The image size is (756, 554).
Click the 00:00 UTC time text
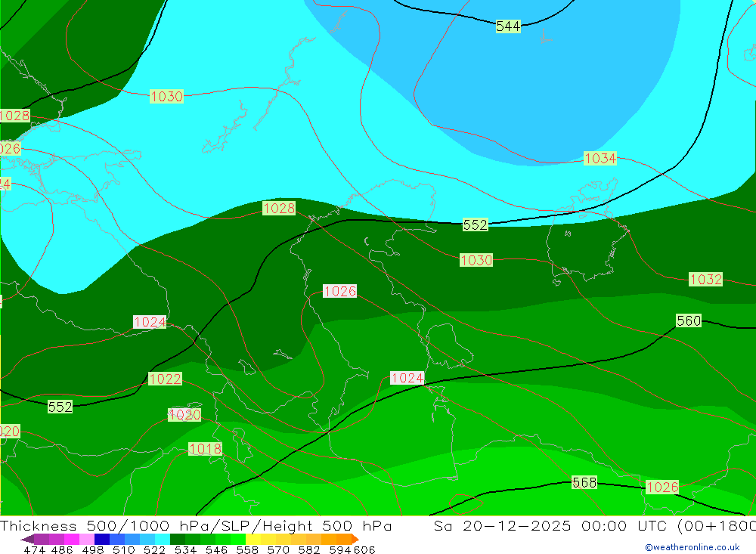(624, 525)
